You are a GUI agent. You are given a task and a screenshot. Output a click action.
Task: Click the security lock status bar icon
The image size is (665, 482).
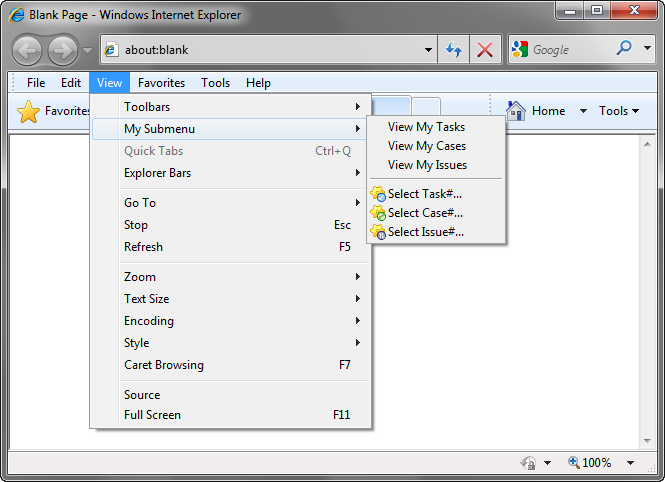click(x=528, y=462)
